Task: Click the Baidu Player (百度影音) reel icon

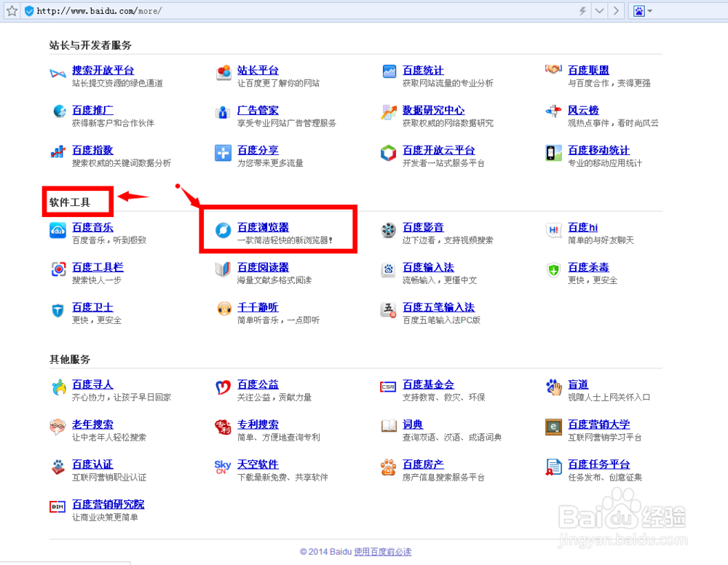Action: (388, 231)
